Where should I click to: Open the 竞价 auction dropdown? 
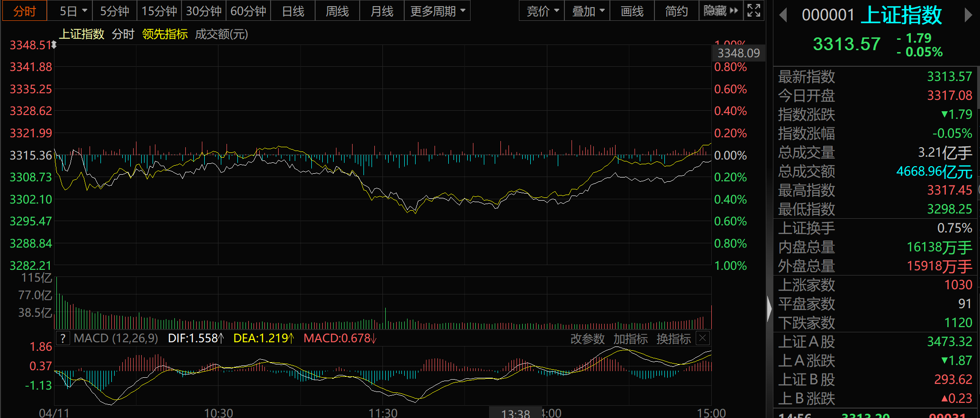[543, 11]
